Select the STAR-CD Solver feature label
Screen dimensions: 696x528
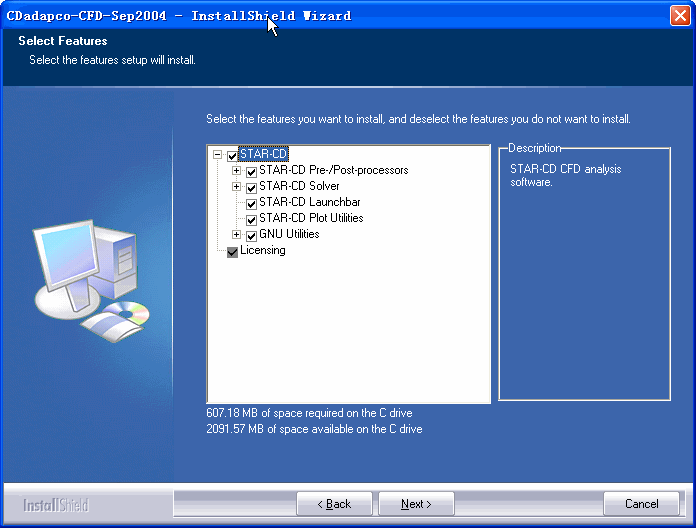(299, 186)
